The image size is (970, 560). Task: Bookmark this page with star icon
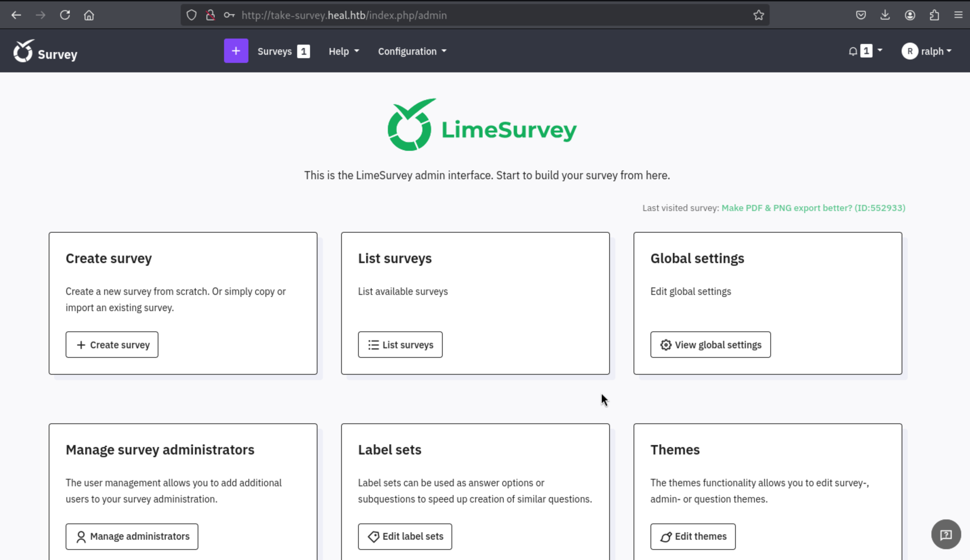(x=758, y=15)
